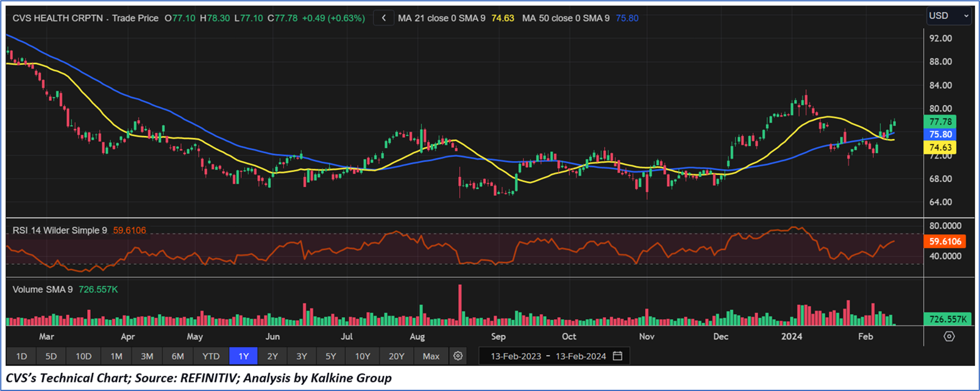Viewport: 980px width, 391px height.
Task: Click the Mar label on time axis
Action: pyautogui.click(x=46, y=337)
